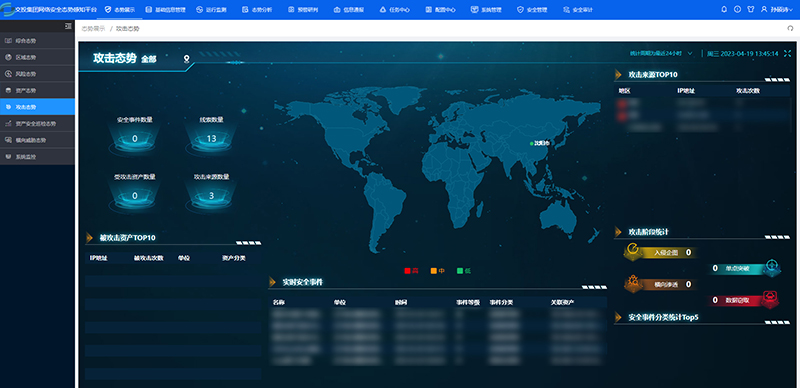This screenshot has height=388, width=800.
Task: Click the 态势展示 breadcrumb link
Action: pos(93,29)
